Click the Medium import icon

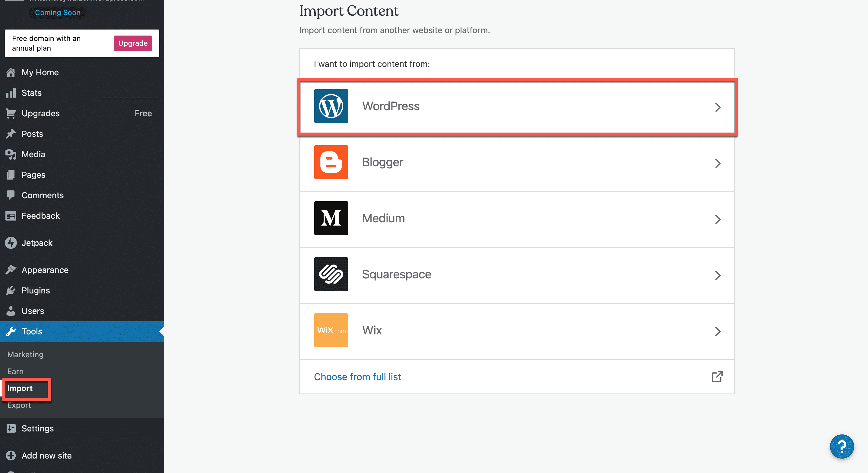(x=331, y=218)
